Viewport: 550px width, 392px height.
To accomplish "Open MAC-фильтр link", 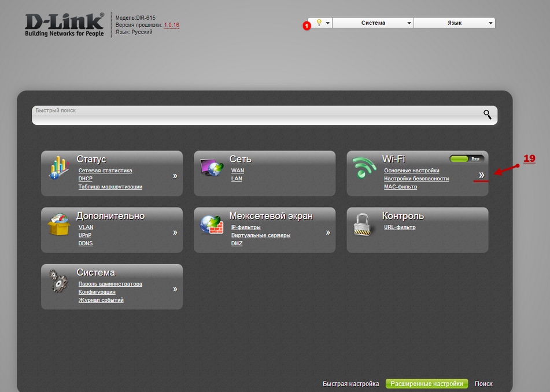I will pyautogui.click(x=400, y=187).
